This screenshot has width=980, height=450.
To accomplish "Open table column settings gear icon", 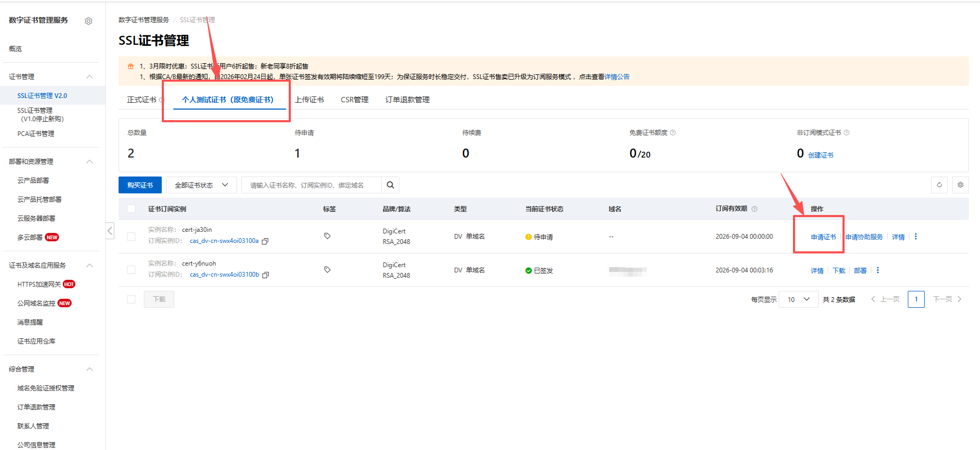I will [x=961, y=185].
